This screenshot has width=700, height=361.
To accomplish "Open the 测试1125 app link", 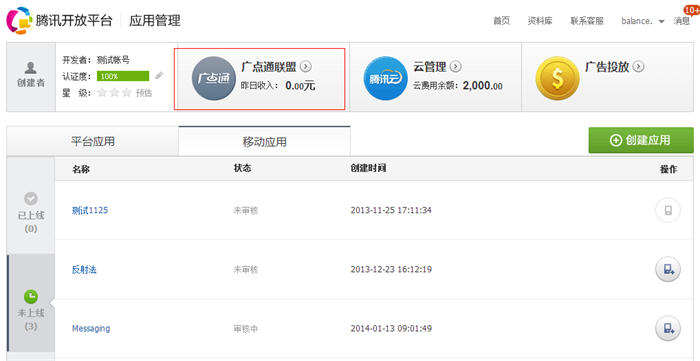I will click(x=90, y=210).
